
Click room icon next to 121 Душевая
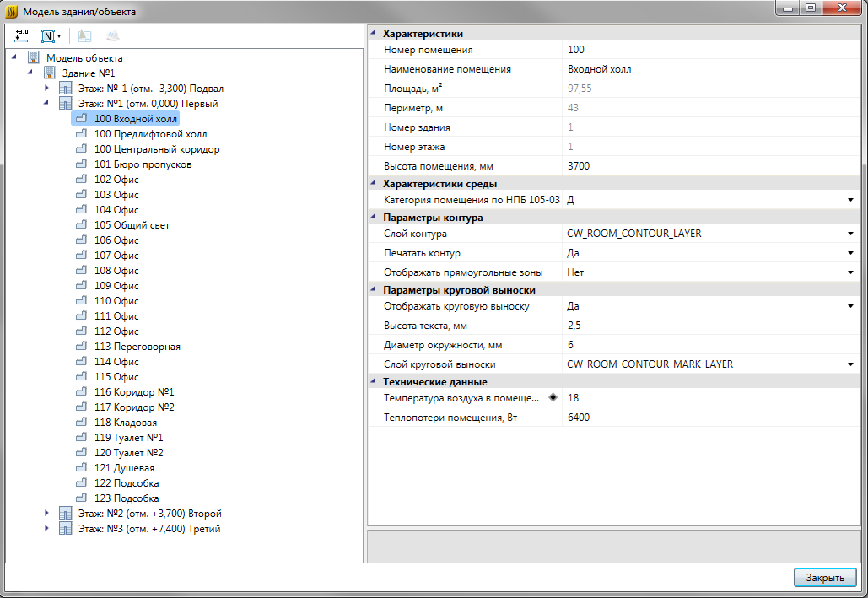[x=81, y=467]
